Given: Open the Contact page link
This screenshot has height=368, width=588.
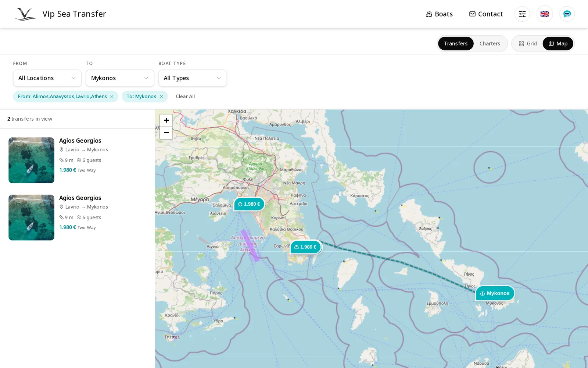Looking at the screenshot, I should [486, 14].
